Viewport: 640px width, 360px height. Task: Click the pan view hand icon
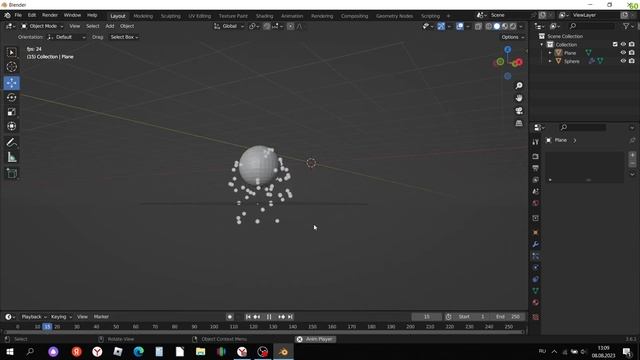(519, 98)
